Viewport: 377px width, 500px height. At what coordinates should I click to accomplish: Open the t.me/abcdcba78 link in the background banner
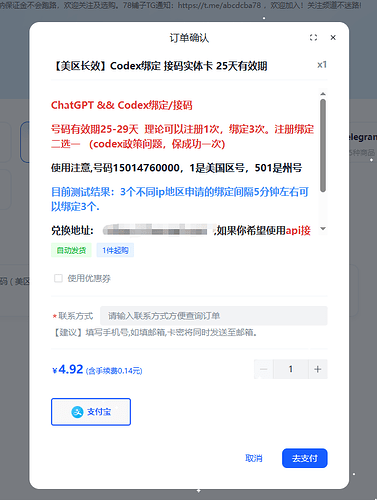(219, 5)
